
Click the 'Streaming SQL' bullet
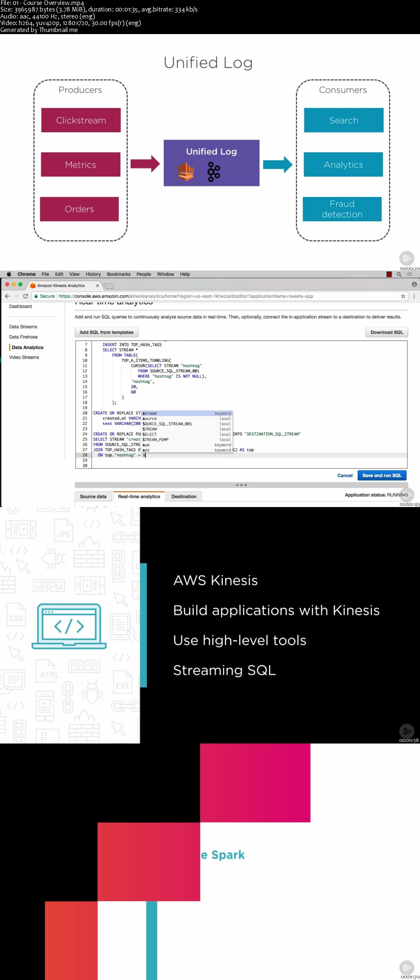pyautogui.click(x=224, y=670)
